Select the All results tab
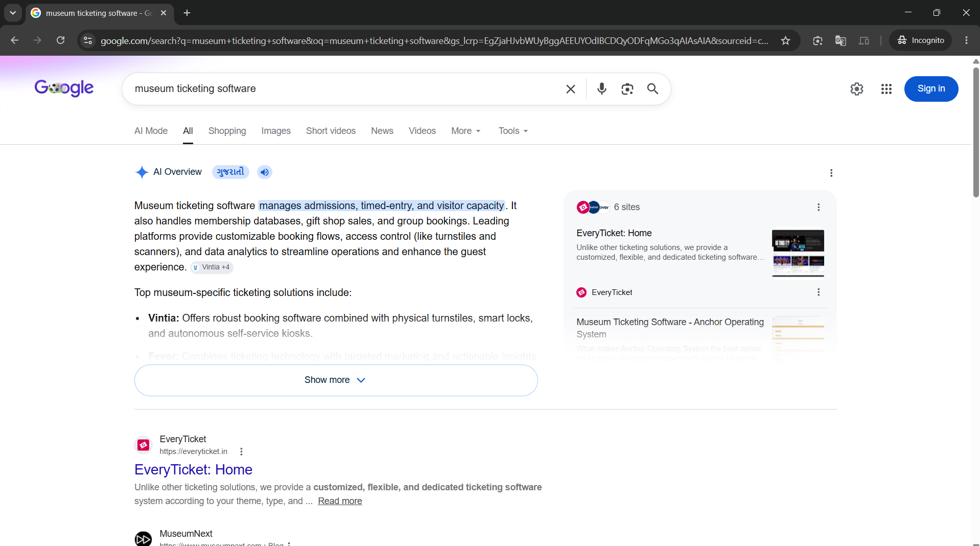The image size is (980, 546). [188, 131]
